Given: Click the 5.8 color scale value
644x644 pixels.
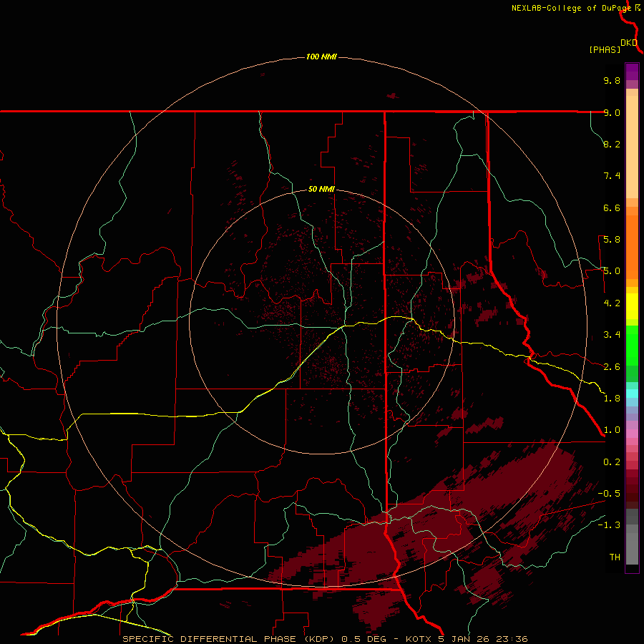Looking at the screenshot, I should click(612, 240).
